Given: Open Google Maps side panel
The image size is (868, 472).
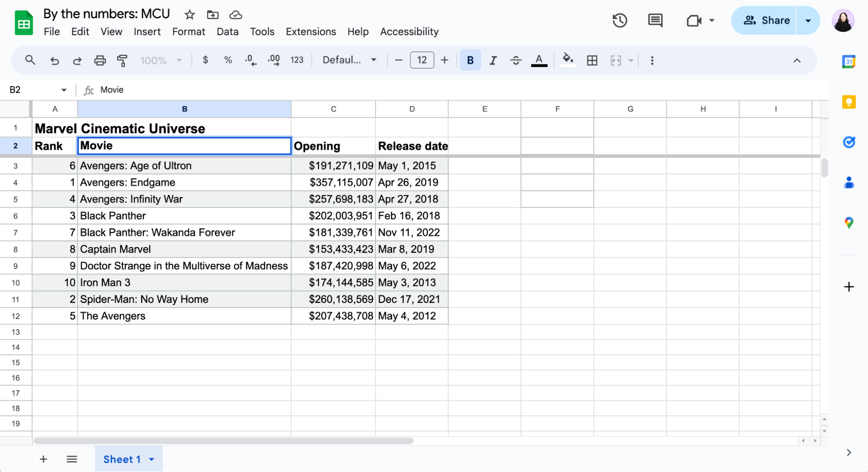Looking at the screenshot, I should [x=848, y=223].
